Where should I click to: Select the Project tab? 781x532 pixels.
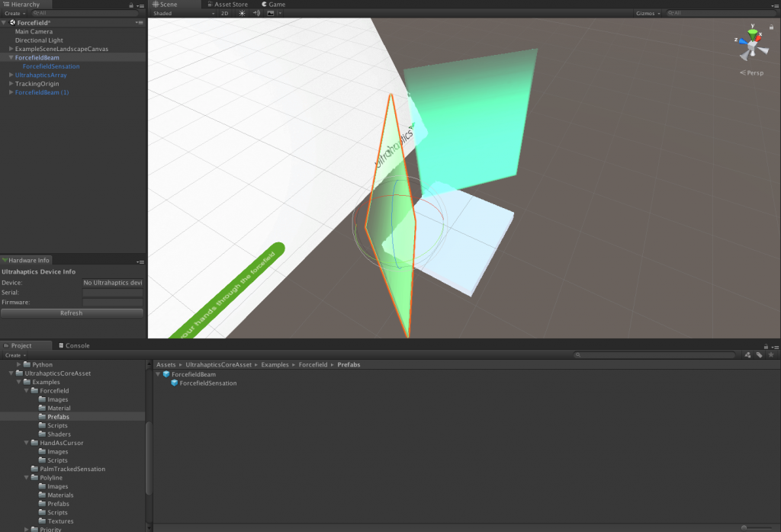(26, 346)
